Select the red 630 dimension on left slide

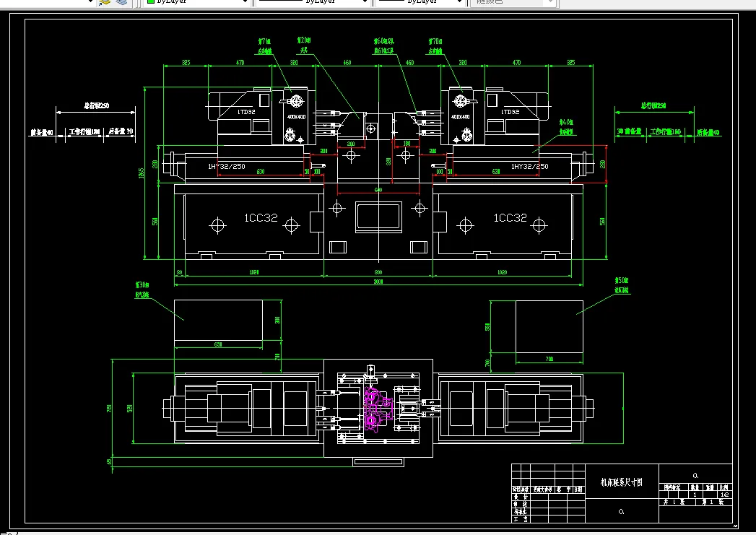coord(261,172)
